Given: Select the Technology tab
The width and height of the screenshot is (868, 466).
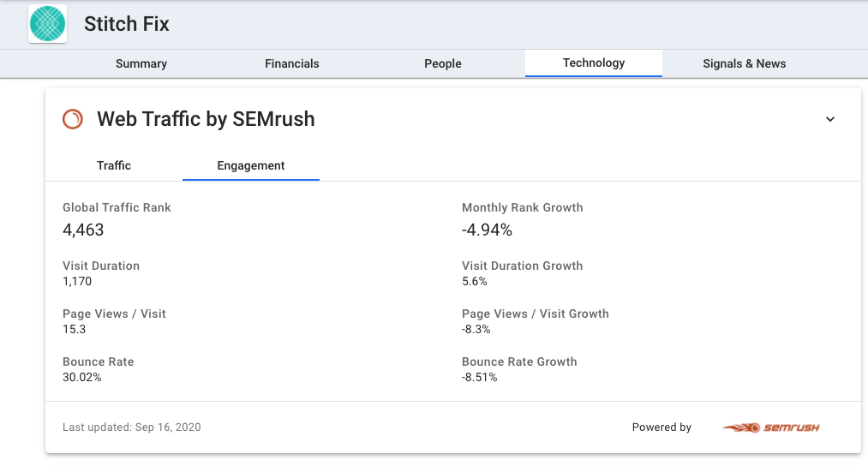Looking at the screenshot, I should pyautogui.click(x=594, y=63).
